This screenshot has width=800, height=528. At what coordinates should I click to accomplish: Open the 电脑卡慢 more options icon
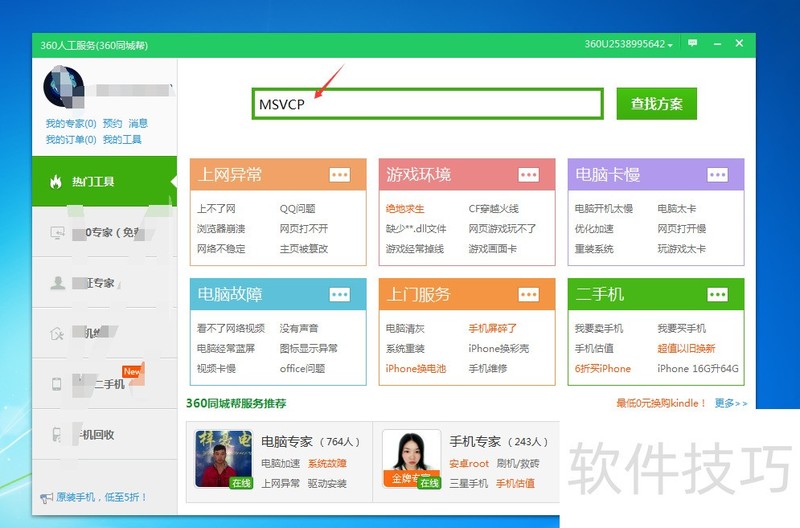[717, 175]
